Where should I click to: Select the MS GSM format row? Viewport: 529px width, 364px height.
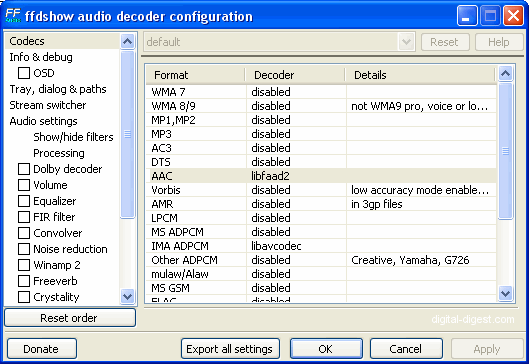pyautogui.click(x=321, y=288)
